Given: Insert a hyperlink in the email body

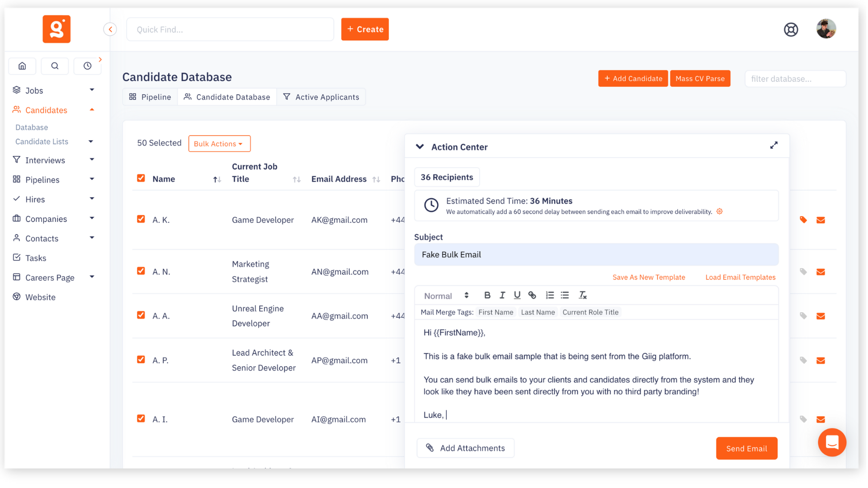Looking at the screenshot, I should (532, 295).
